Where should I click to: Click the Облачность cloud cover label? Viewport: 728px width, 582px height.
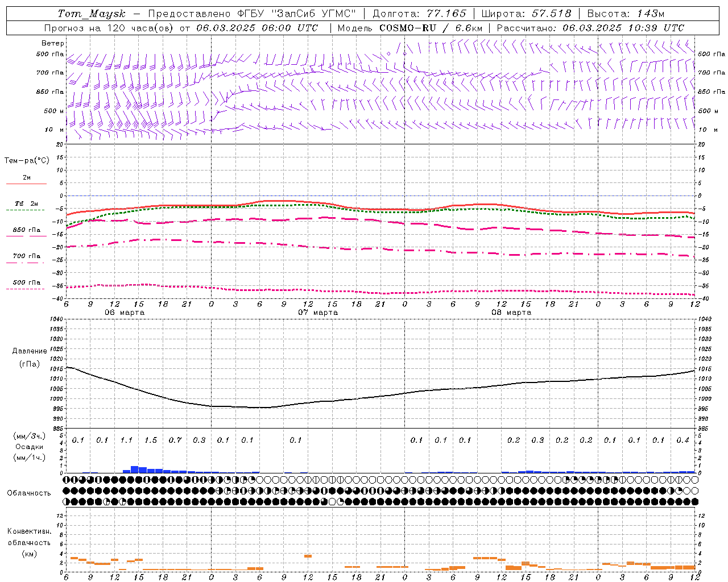29,493
